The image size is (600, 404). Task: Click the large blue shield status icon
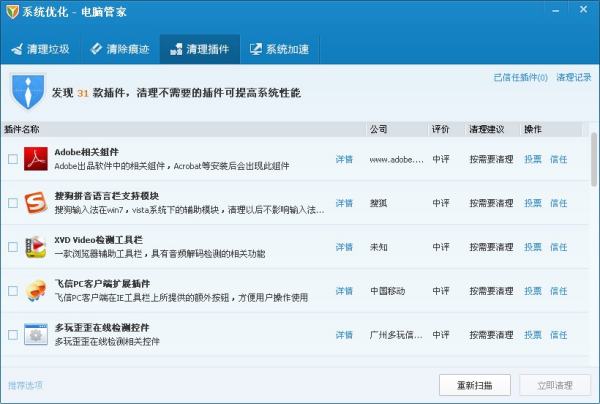[x=28, y=91]
